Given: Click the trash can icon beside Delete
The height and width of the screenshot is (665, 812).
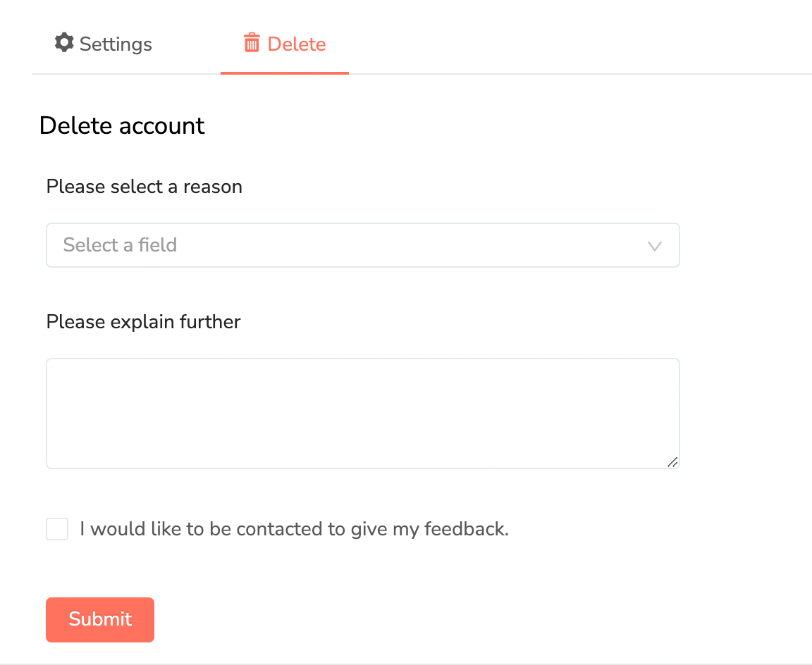Looking at the screenshot, I should point(252,43).
